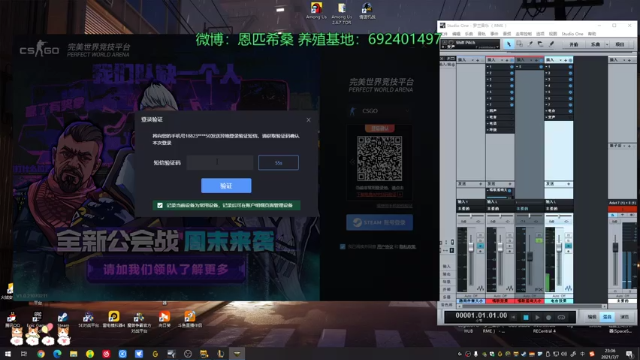Open the 音轨 menu in Studio One
This screenshot has width=640, height=360.
[482, 34]
